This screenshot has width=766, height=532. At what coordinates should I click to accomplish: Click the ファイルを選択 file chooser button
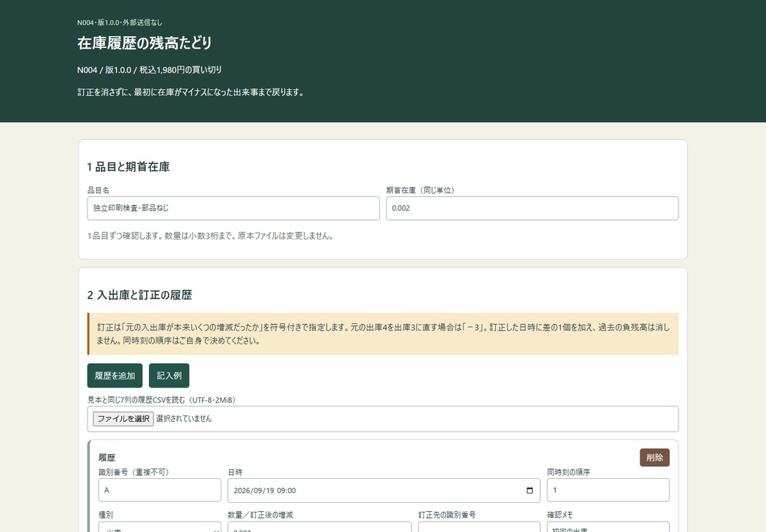point(123,419)
